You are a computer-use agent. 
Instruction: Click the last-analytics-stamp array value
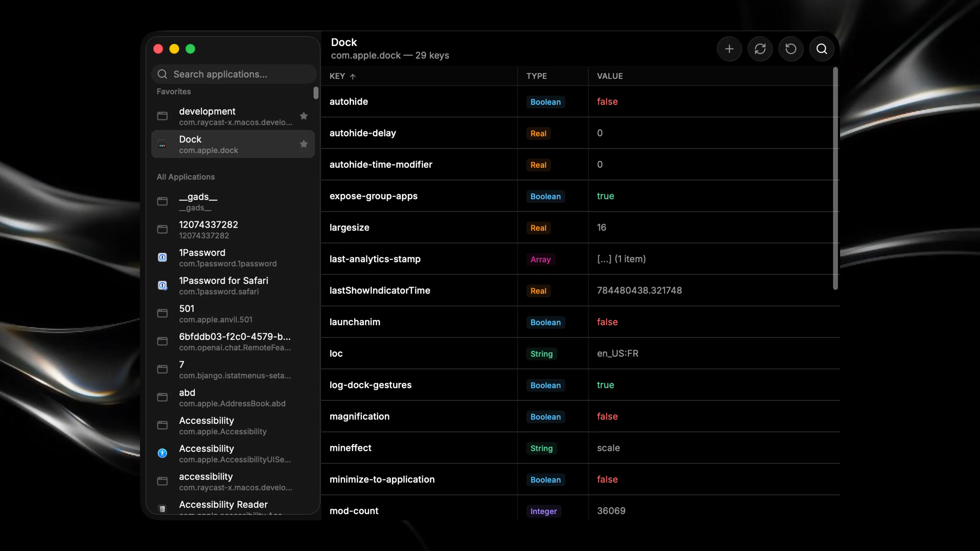tap(621, 259)
